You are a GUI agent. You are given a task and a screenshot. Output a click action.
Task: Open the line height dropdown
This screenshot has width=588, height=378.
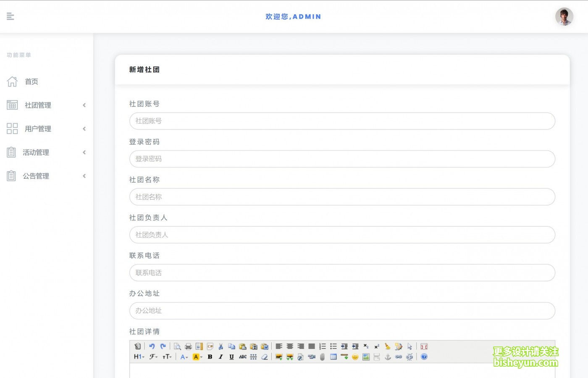click(254, 357)
